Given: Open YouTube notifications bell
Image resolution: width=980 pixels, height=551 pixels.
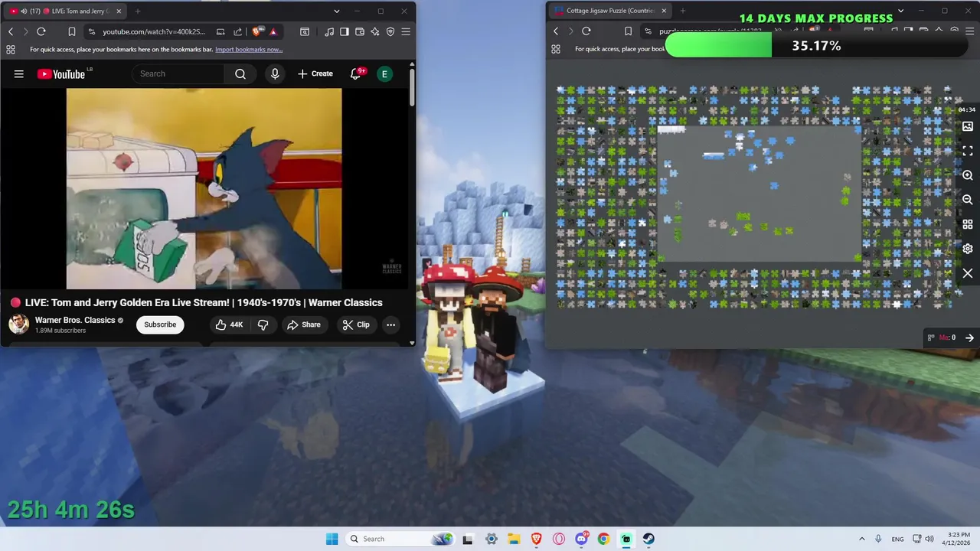Looking at the screenshot, I should point(355,73).
